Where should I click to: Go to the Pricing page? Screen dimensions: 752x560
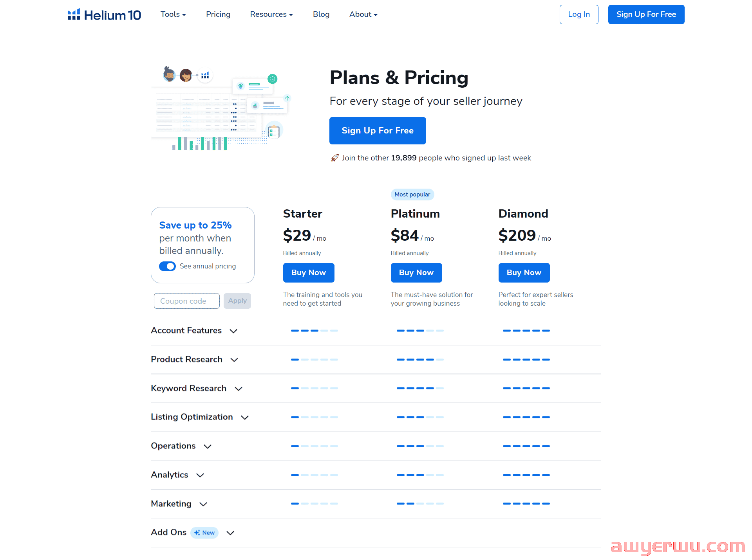click(x=218, y=14)
